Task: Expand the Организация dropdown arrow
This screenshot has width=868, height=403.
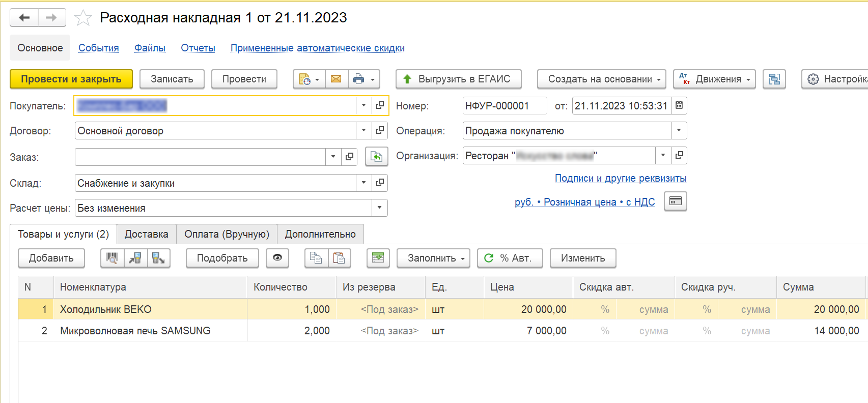Action: click(x=663, y=155)
